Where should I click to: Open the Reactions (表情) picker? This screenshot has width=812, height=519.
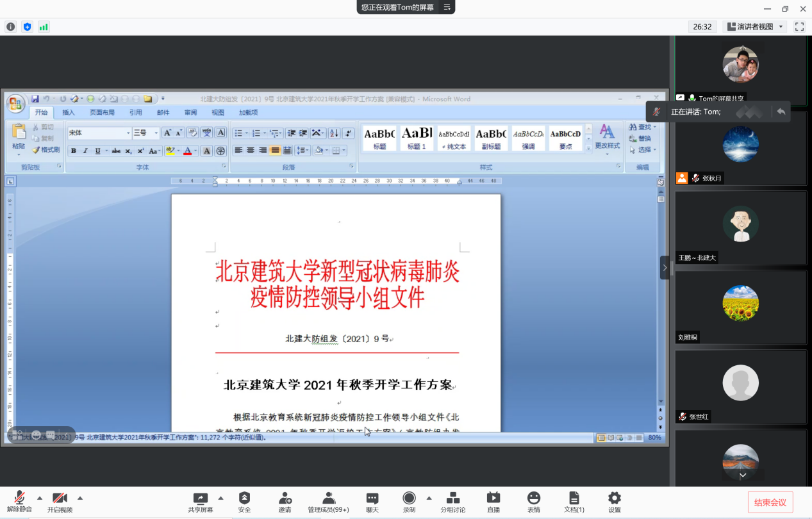coord(533,502)
